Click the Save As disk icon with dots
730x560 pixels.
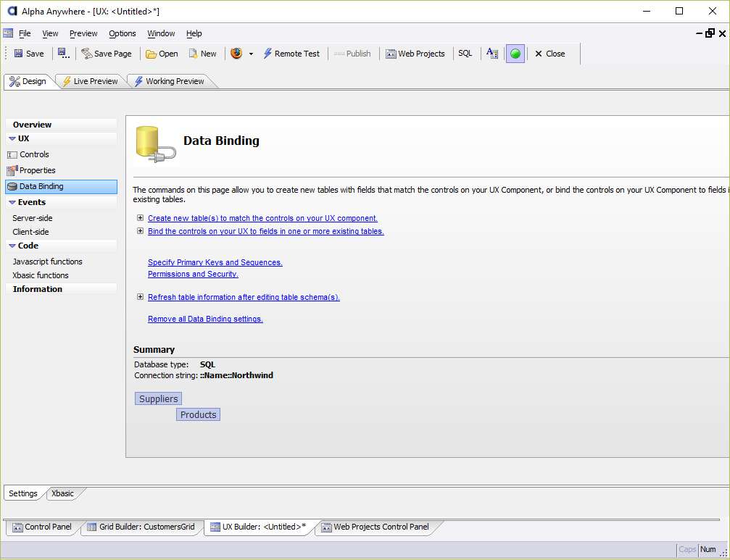(64, 54)
